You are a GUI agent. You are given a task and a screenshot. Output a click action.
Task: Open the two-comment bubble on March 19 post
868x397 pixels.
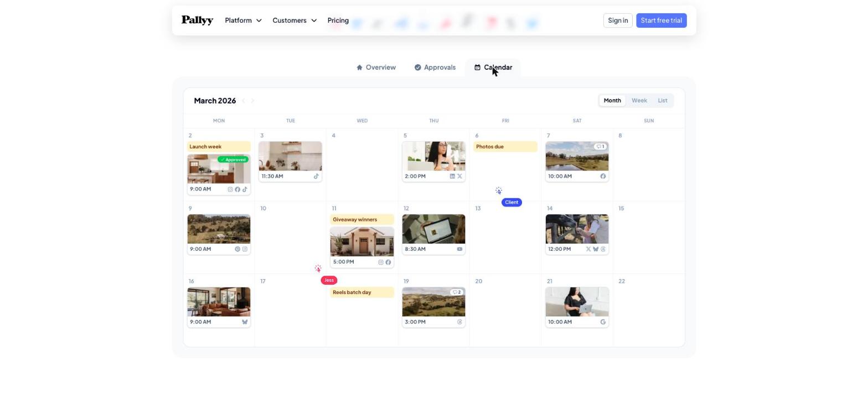(457, 292)
